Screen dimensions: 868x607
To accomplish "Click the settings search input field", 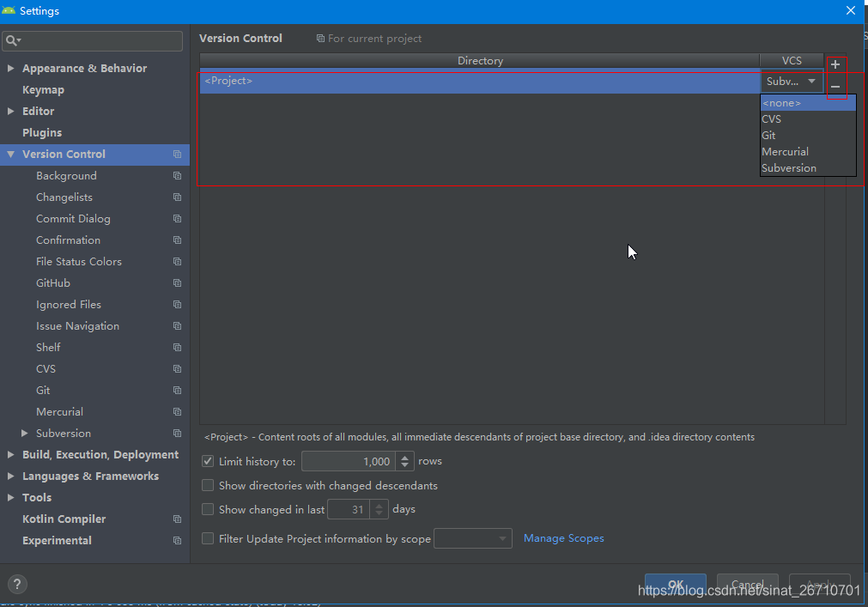I will click(93, 40).
